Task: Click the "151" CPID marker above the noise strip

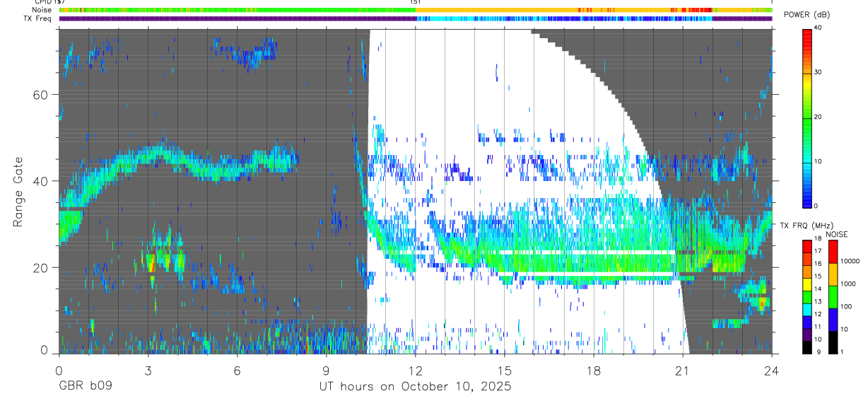Action: 415,2
